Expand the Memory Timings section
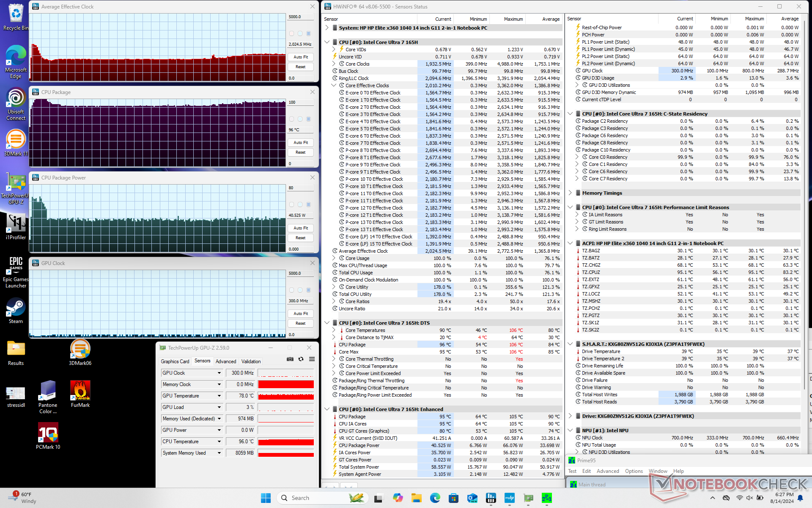 point(570,193)
